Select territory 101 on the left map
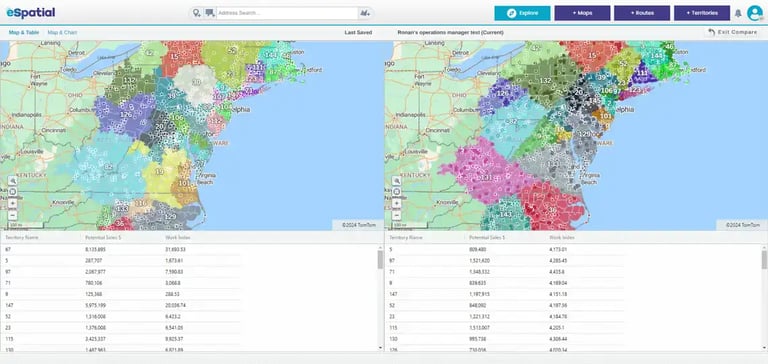Image resolution: width=768 pixels, height=364 pixels. tap(184, 184)
